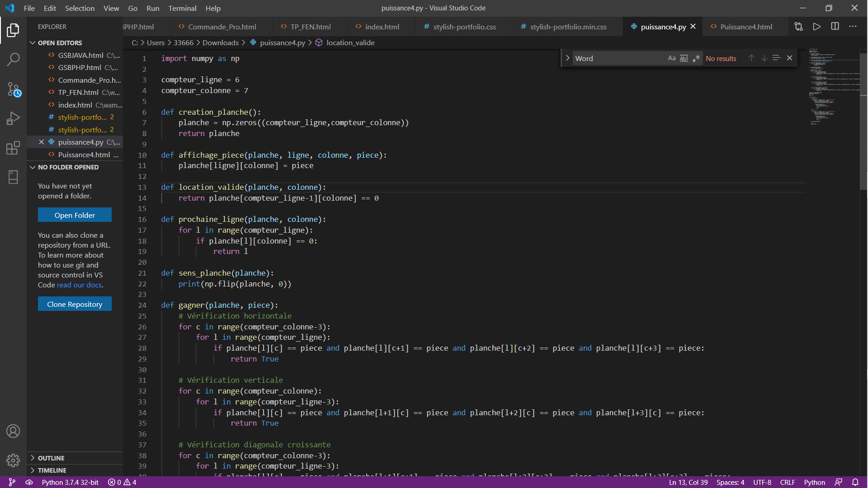Expand the Replace field chevron in find widget
The height and width of the screenshot is (488, 868).
pos(567,58)
